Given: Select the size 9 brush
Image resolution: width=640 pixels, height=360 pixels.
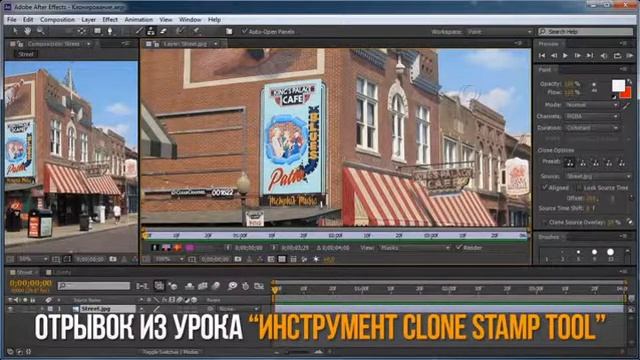Looking at the screenshot, I should pyautogui.click(x=594, y=254).
